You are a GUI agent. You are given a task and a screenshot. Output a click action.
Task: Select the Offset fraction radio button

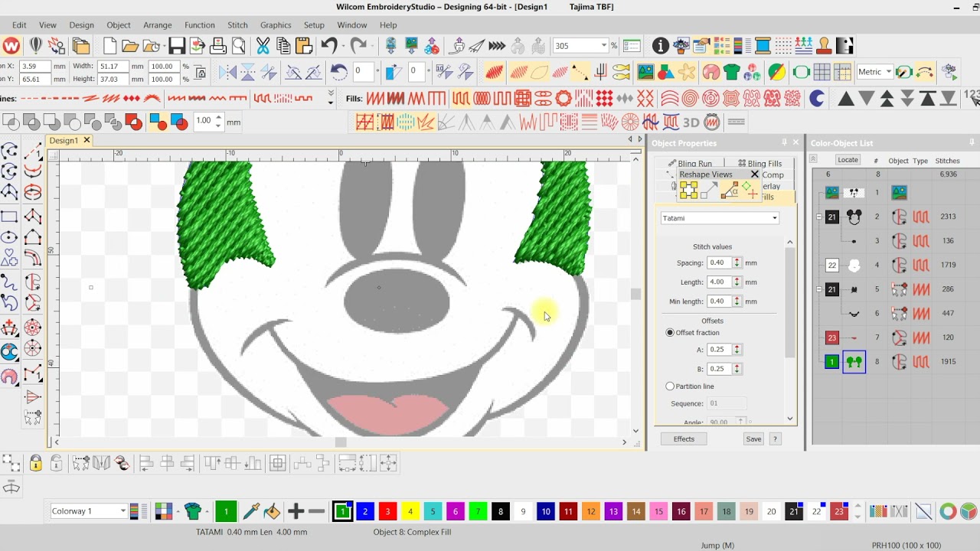coord(670,333)
